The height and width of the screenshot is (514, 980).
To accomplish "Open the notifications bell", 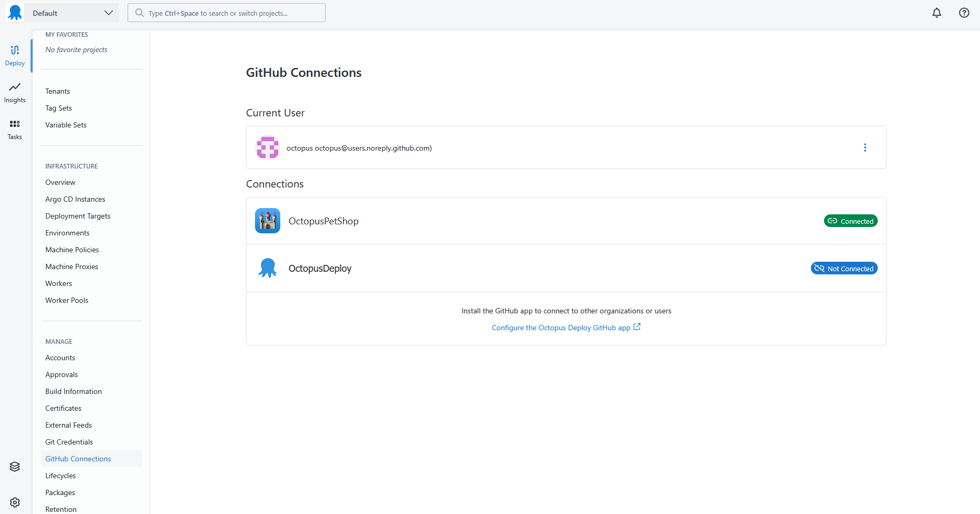I will tap(937, 13).
